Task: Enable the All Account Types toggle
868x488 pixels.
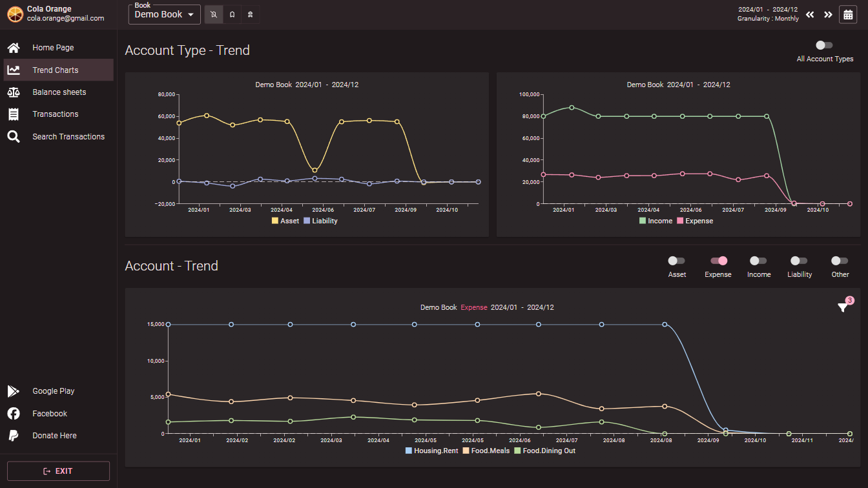Action: (824, 45)
